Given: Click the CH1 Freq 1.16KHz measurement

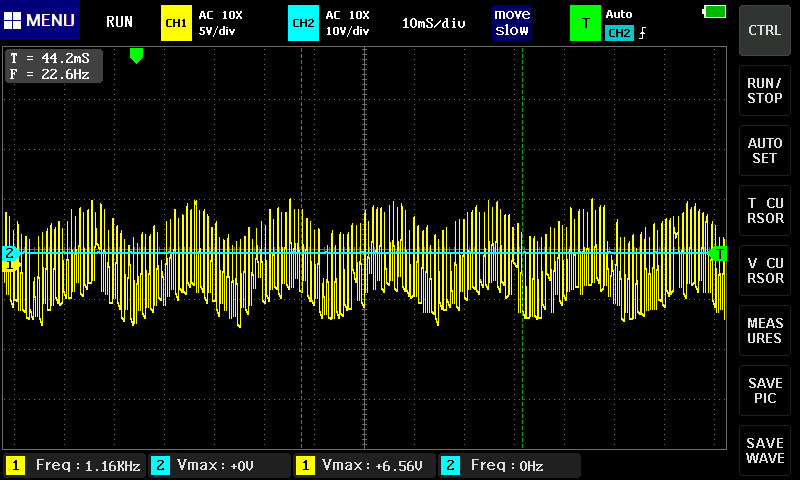Looking at the screenshot, I should 74,465.
